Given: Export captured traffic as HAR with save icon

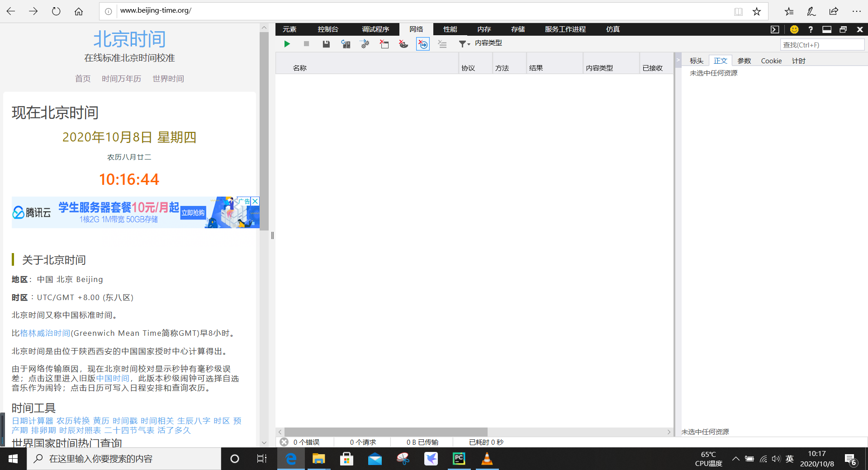Looking at the screenshot, I should pos(326,44).
